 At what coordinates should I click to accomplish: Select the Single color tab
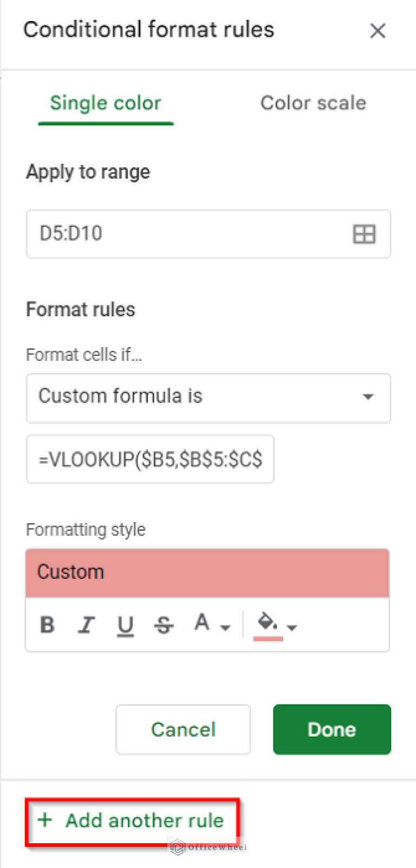point(105,103)
